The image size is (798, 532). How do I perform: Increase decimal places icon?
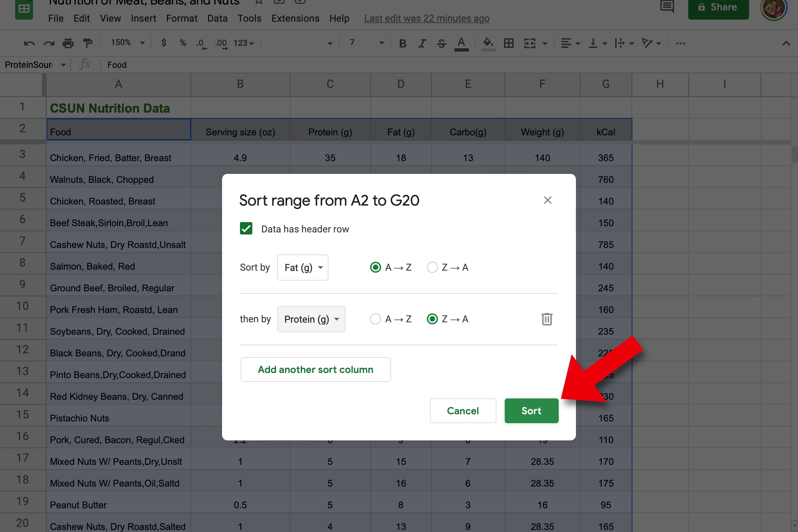point(221,43)
